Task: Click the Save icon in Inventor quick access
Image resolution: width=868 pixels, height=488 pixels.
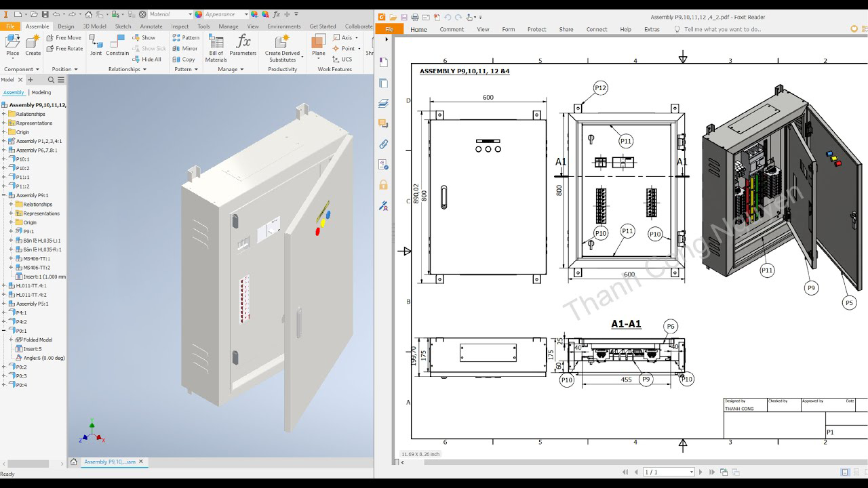Action: tap(45, 14)
